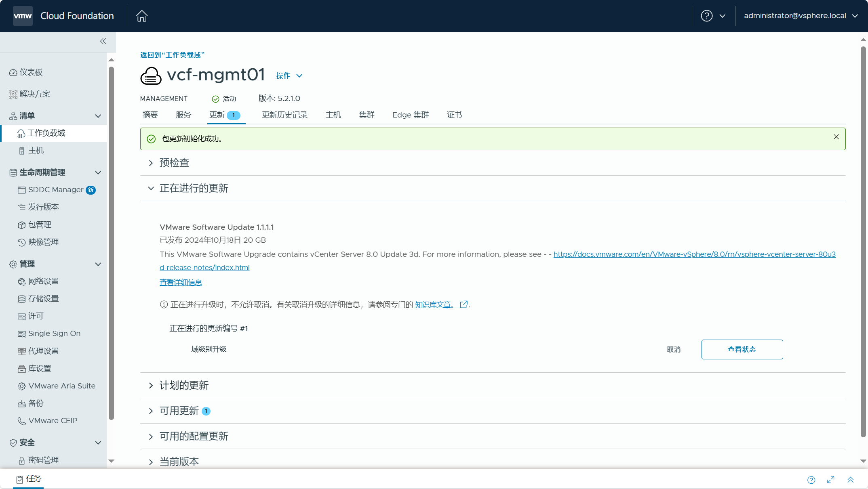Open 密码管理 in sidebar
The width and height of the screenshot is (868, 489).
tap(38, 460)
